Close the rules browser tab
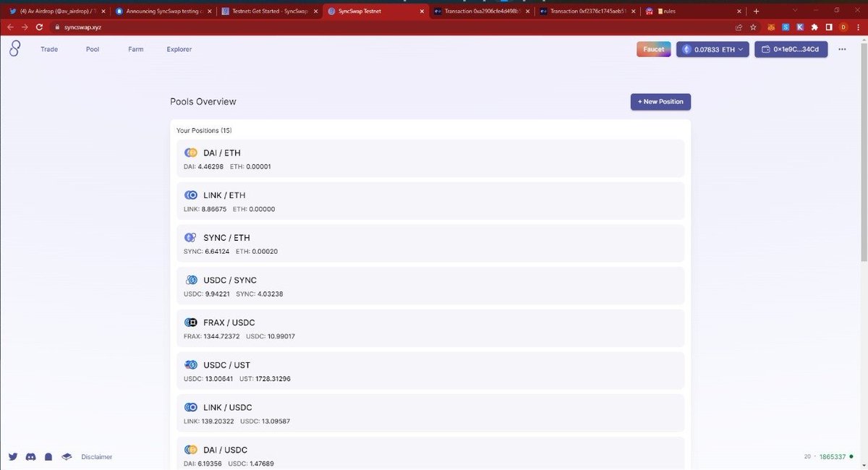Screen dimensions: 868x470 pos(739,11)
